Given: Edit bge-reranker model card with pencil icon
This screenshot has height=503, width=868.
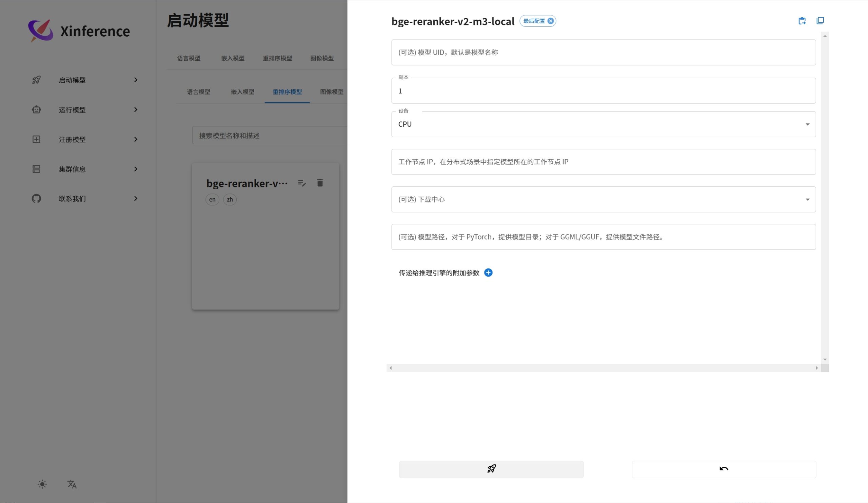Looking at the screenshot, I should [x=302, y=183].
